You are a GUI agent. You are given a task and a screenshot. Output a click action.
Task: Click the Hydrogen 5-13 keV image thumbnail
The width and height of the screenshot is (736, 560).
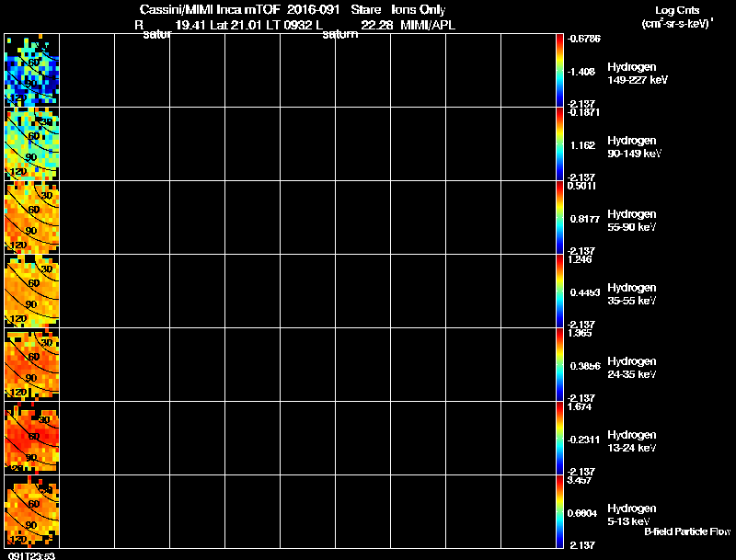[32, 511]
